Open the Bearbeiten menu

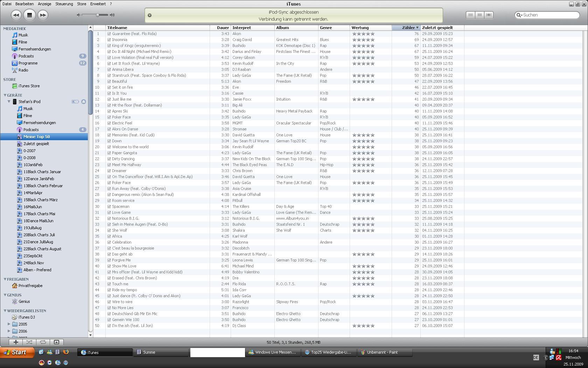[24, 4]
